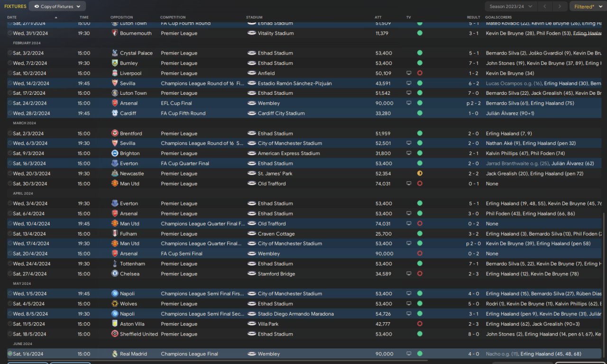
Task: Sort by the Stadium column header
Action: [254, 18]
